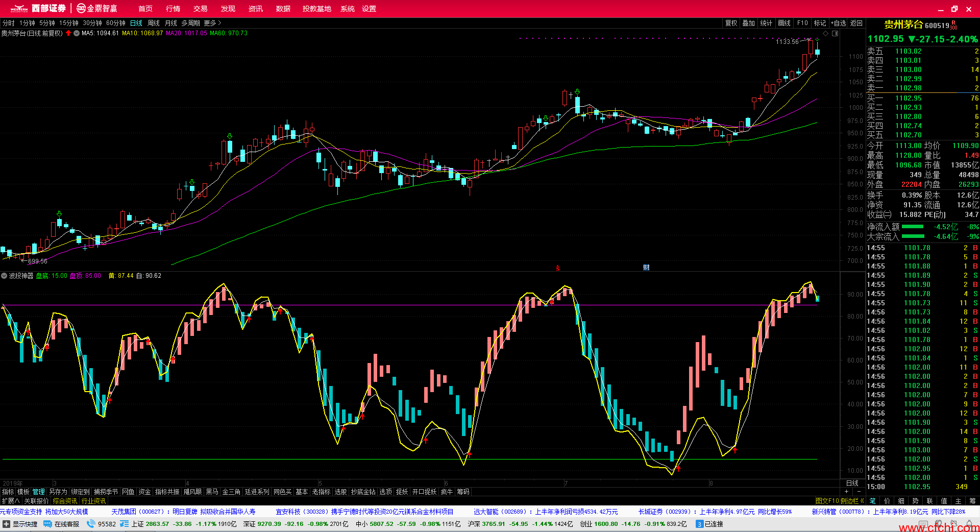The width and height of the screenshot is (980, 532).
Task: Expand the 更多 periods dropdown
Action: pyautogui.click(x=212, y=23)
